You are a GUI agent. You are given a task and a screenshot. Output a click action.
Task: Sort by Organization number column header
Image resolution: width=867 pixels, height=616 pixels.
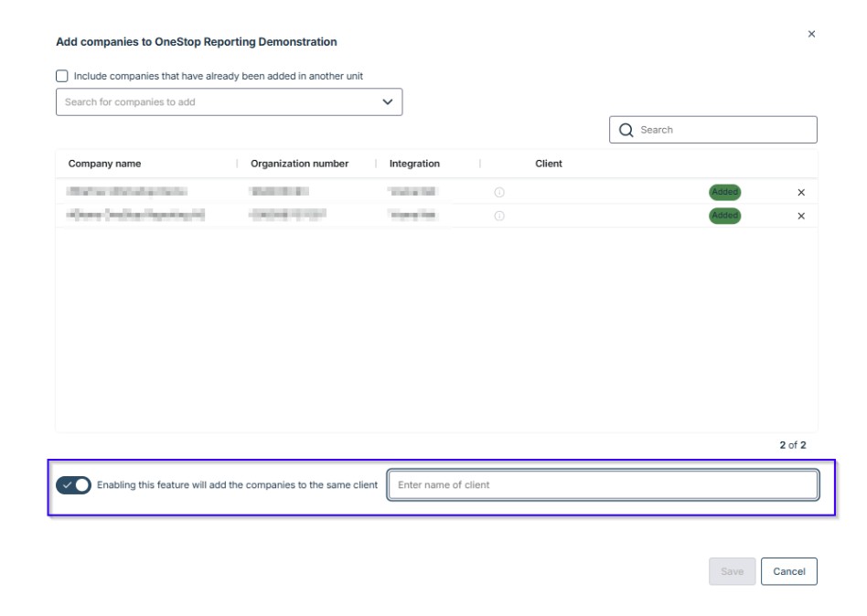(x=299, y=164)
